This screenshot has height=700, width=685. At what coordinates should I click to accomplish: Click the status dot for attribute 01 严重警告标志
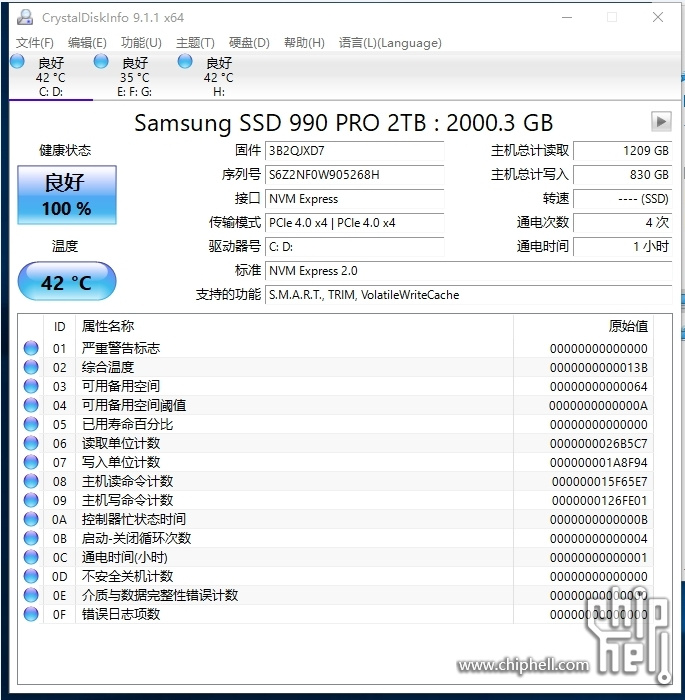[31, 348]
